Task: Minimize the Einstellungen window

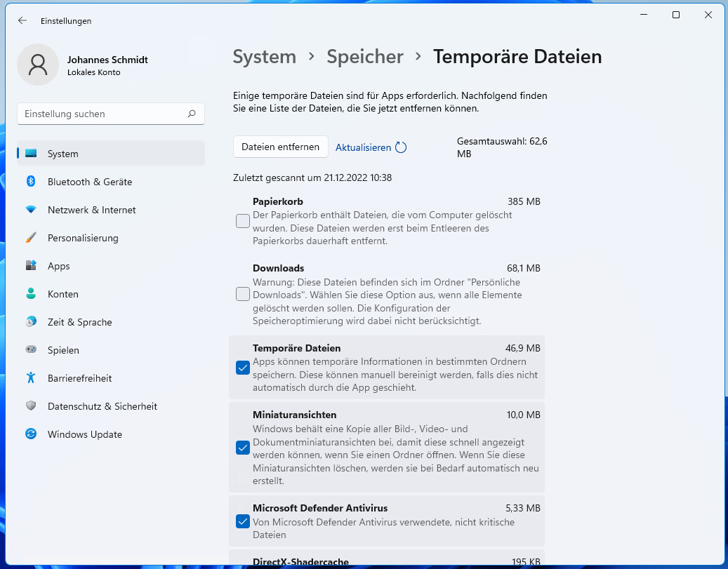Action: [x=644, y=15]
